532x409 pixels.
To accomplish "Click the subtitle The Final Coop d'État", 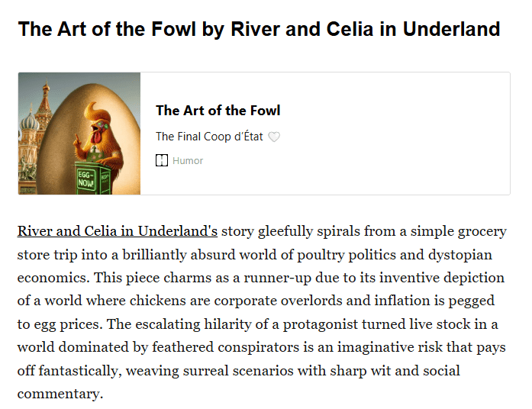I will [x=209, y=137].
